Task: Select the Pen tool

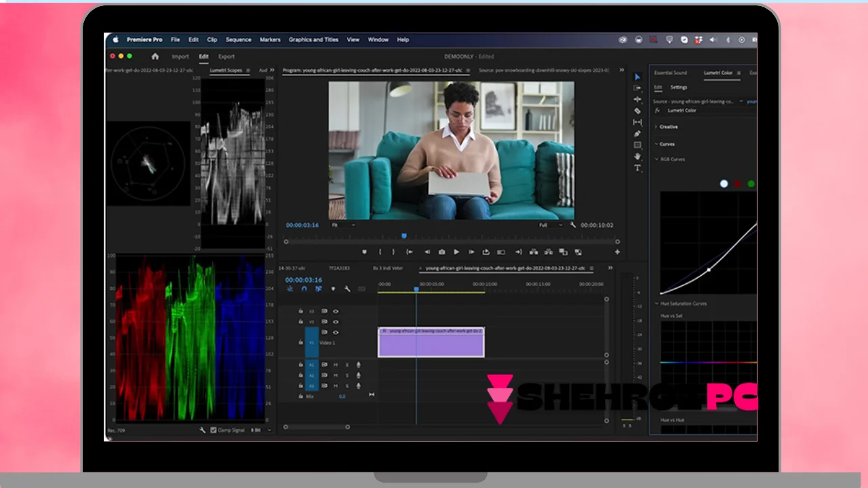Action: pyautogui.click(x=637, y=134)
